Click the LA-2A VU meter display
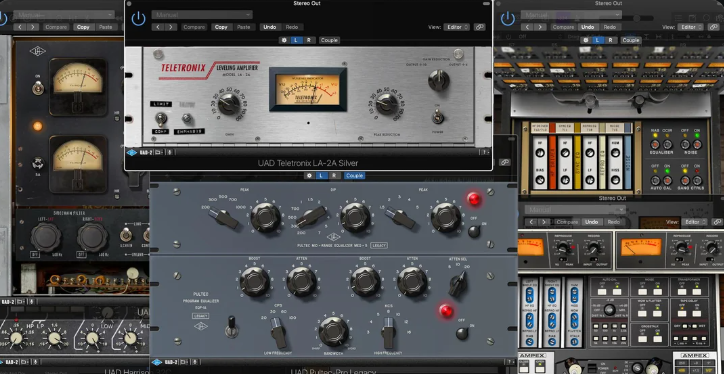This screenshot has height=374, width=724. point(308,89)
